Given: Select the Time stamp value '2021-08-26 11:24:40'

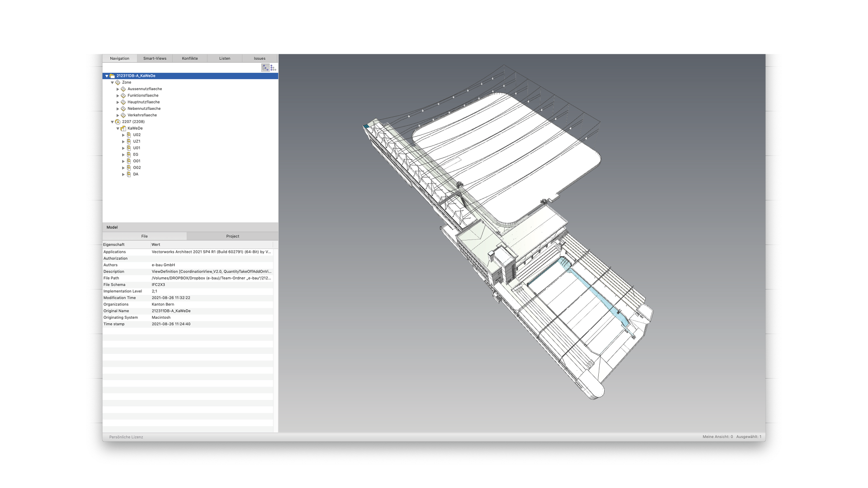Looking at the screenshot, I should point(171,324).
